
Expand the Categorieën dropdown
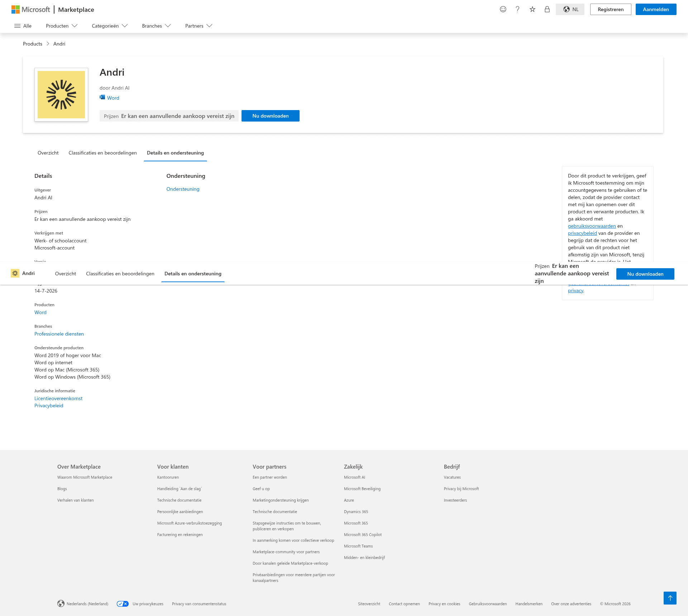pyautogui.click(x=110, y=26)
